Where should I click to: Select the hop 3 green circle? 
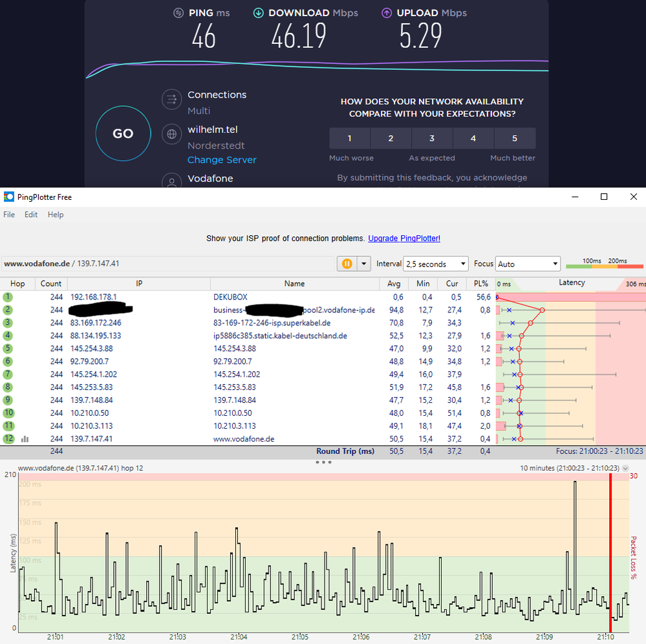[8, 323]
